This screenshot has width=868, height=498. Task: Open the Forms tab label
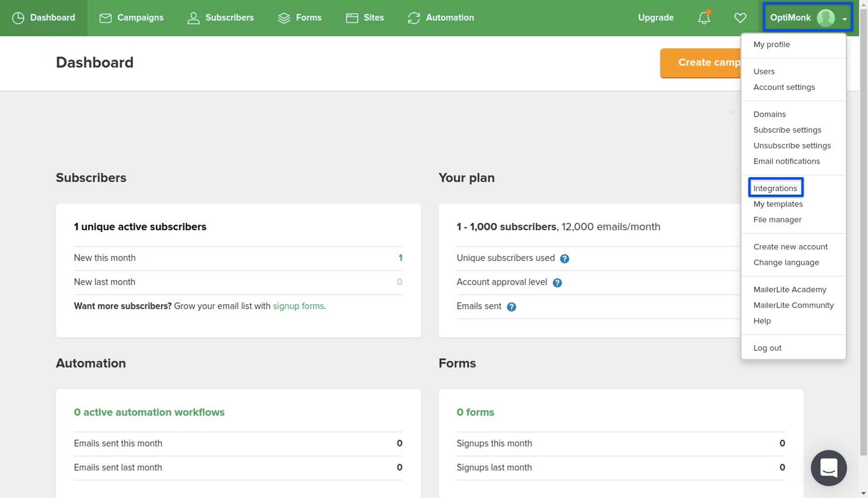pos(308,17)
